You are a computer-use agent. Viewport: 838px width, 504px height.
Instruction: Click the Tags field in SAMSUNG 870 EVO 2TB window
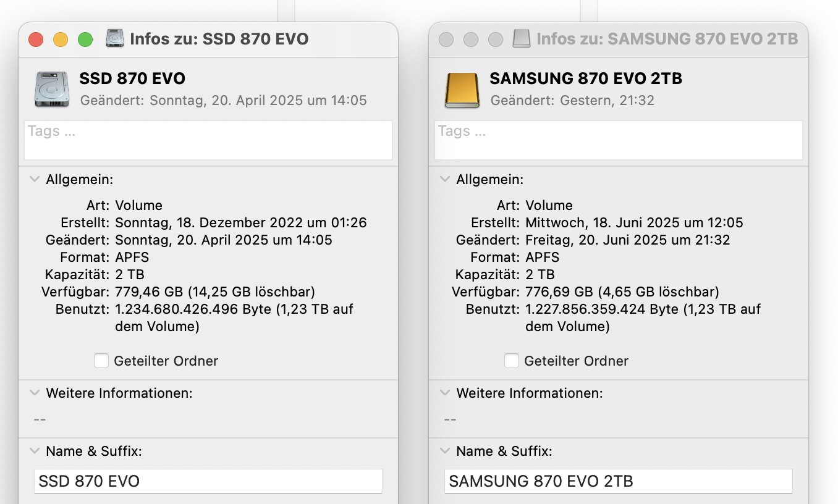(x=619, y=140)
